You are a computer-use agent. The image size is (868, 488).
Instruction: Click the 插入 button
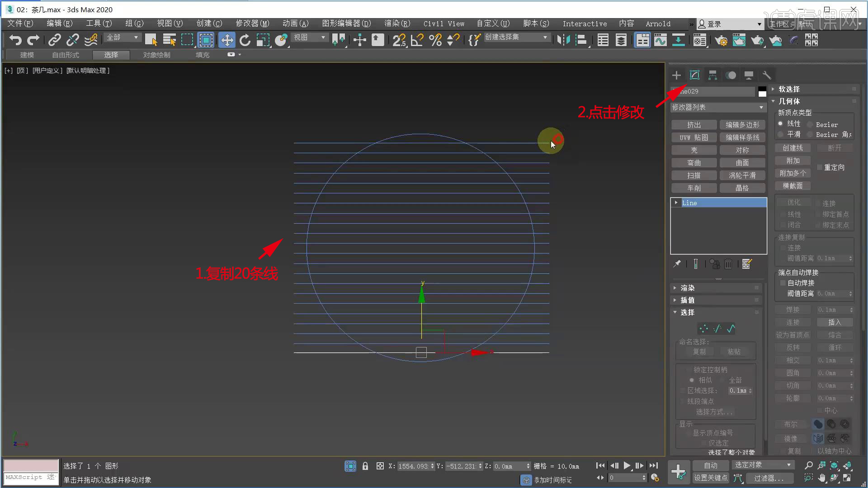coord(835,322)
